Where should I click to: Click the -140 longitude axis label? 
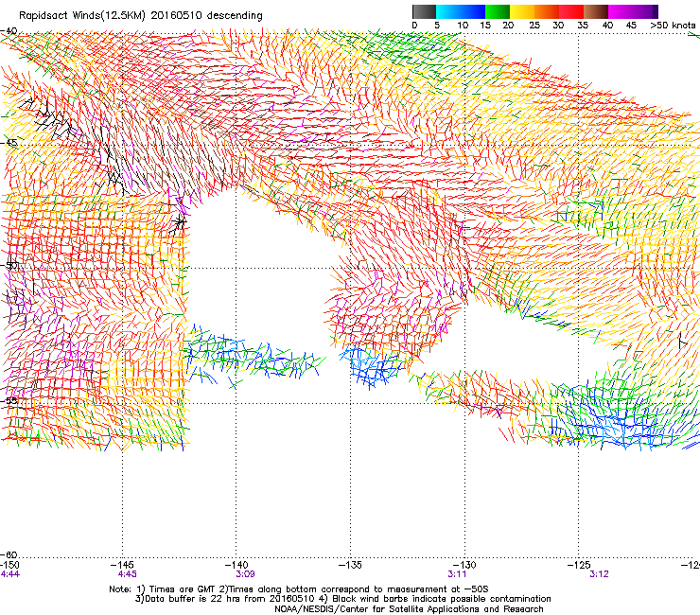(236, 565)
